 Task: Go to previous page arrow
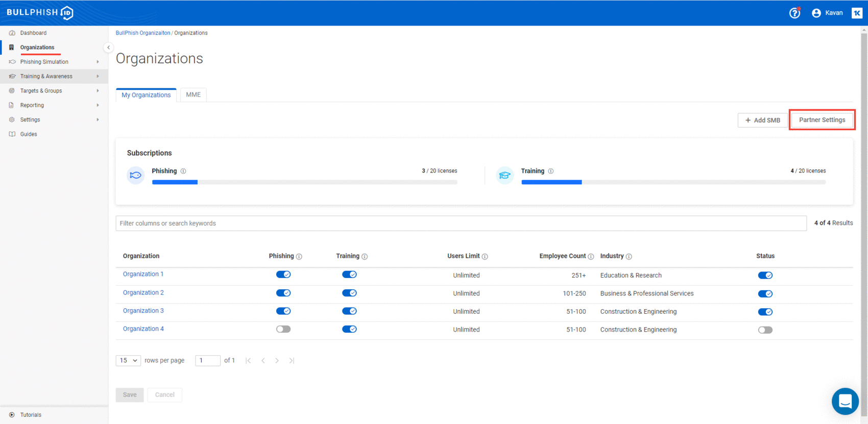click(x=263, y=361)
